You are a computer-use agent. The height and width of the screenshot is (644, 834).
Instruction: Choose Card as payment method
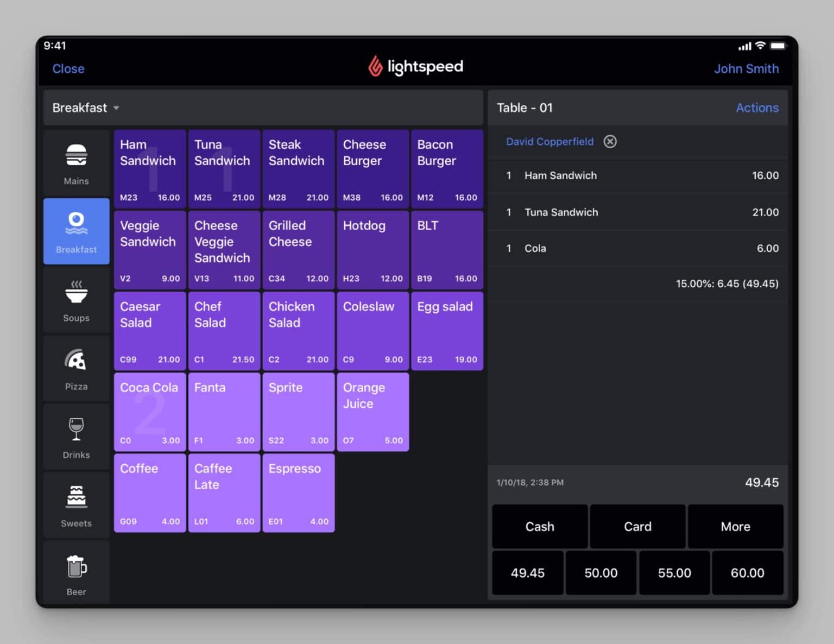tap(637, 526)
